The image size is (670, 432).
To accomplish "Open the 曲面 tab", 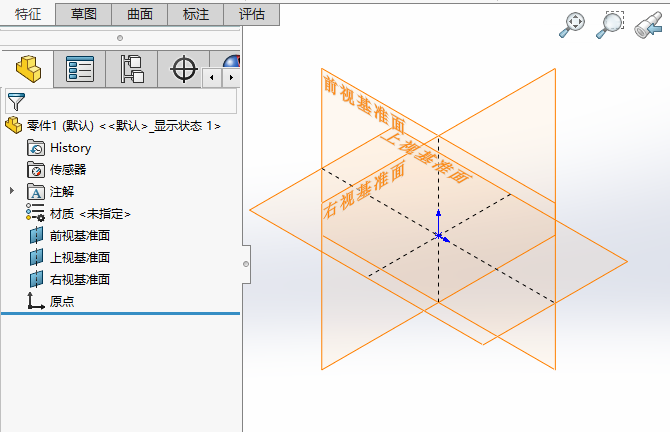I will pyautogui.click(x=140, y=14).
